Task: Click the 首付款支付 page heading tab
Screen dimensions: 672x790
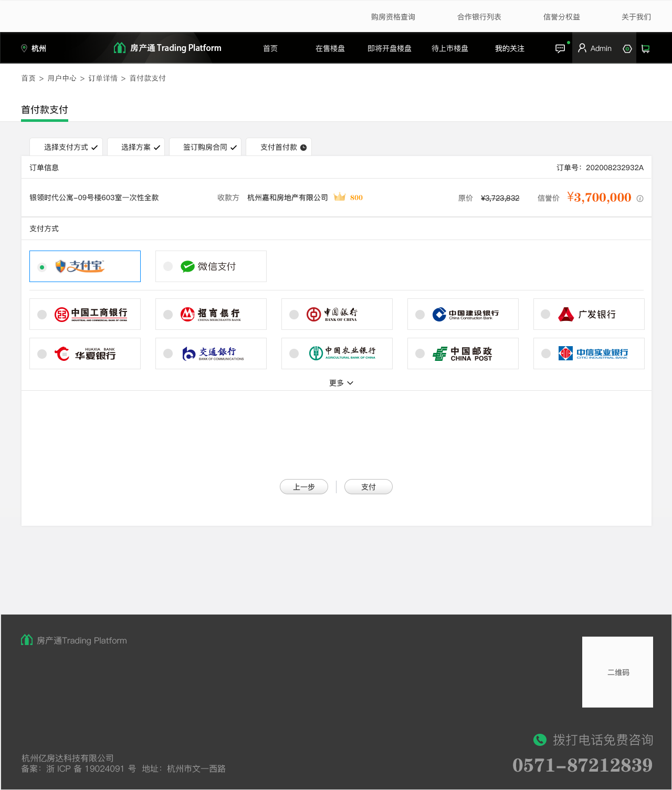Action: click(45, 110)
